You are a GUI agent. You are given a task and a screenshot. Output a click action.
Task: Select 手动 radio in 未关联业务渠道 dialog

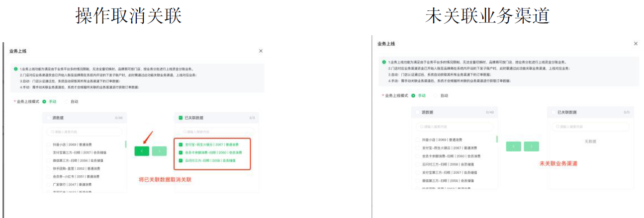point(413,95)
